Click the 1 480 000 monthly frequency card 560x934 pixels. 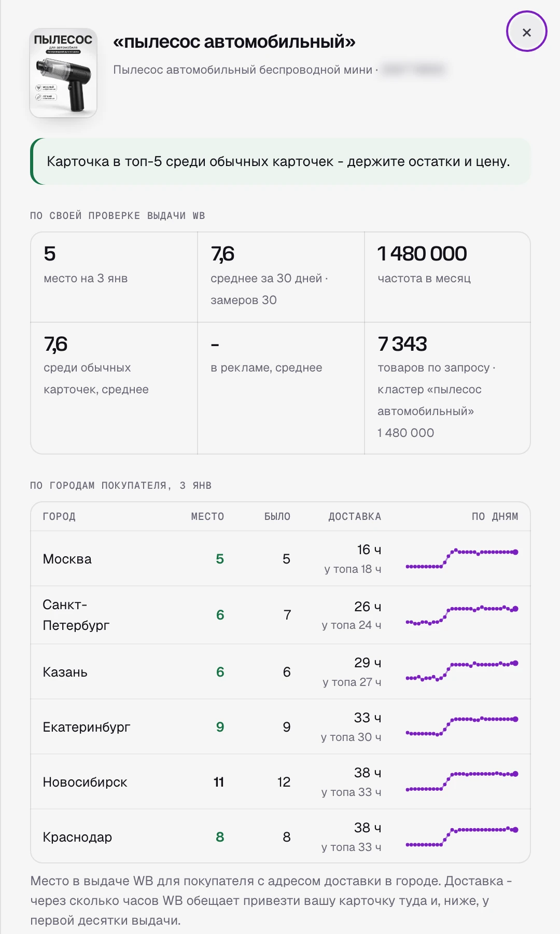[x=447, y=277]
